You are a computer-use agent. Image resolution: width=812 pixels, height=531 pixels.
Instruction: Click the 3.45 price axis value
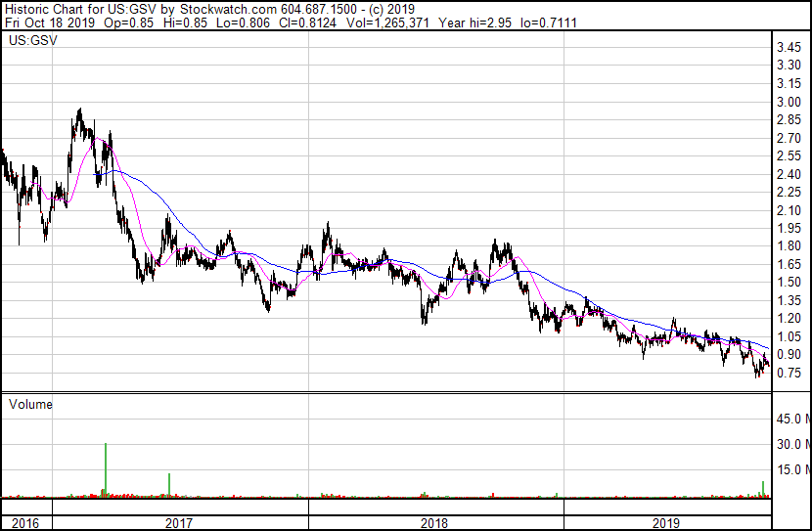pos(789,48)
